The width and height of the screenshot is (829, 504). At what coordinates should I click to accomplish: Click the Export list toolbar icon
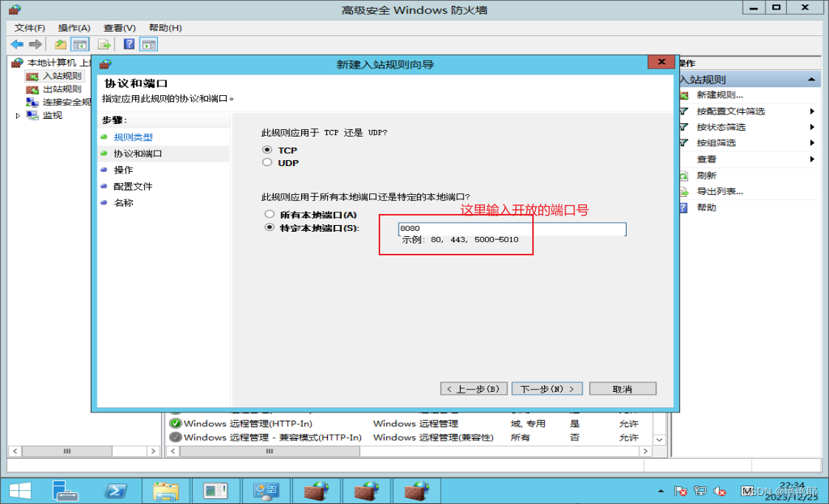(104, 44)
